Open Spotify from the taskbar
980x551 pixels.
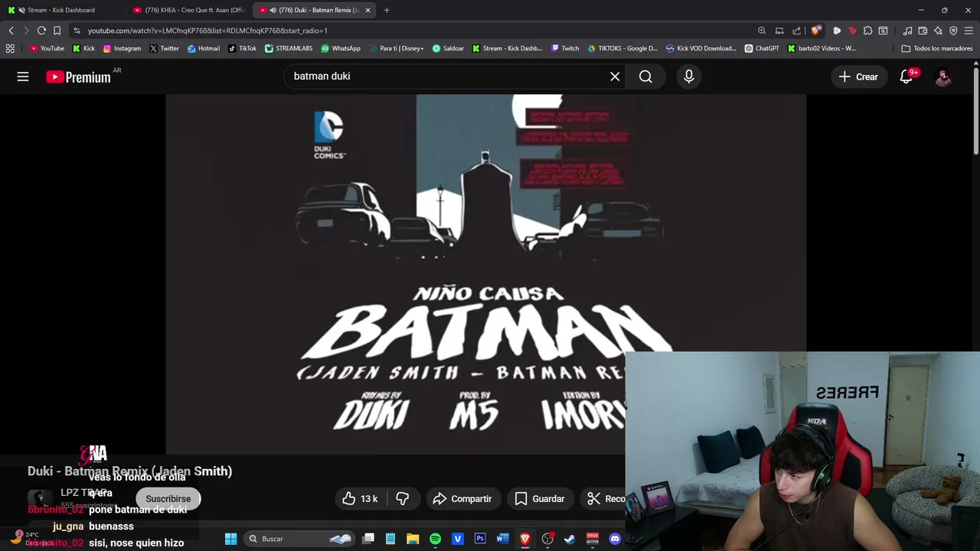pos(435,539)
